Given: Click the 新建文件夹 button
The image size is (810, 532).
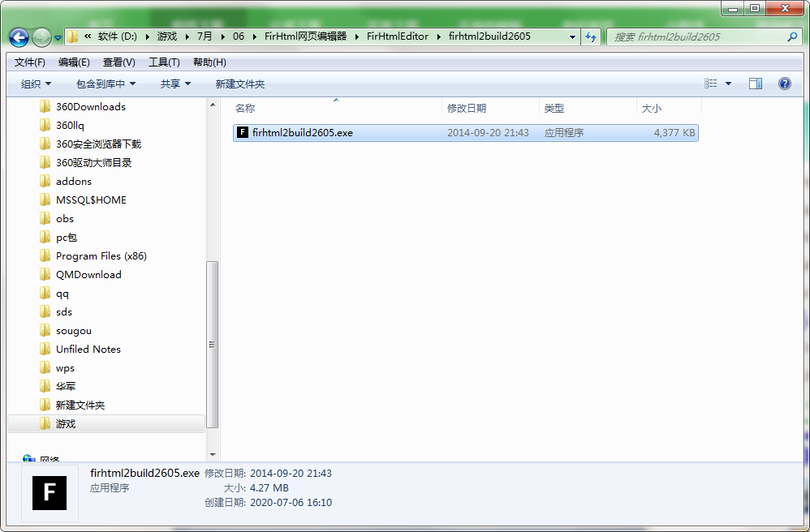Looking at the screenshot, I should (238, 83).
